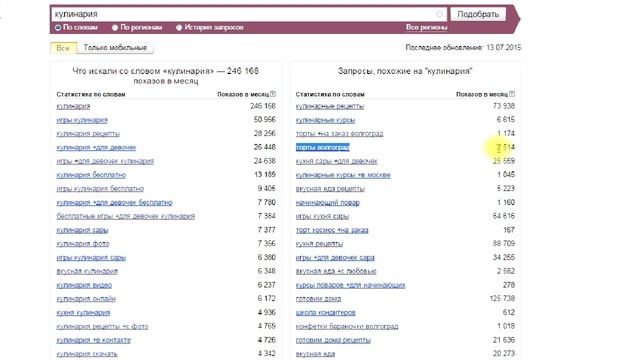Screen dimensions: 640x360
Task: Open the 'игры кулинария бесплатно' link
Action: [x=100, y=189]
